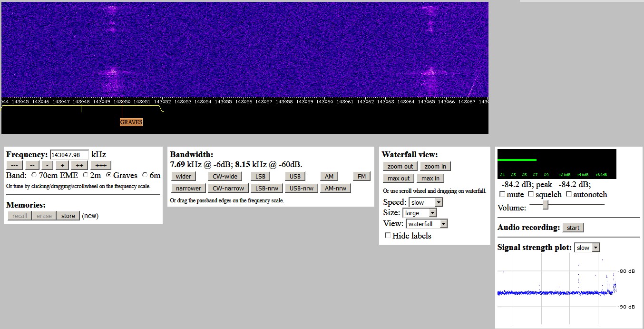Select AM mode
The height and width of the screenshot is (329, 644).
[329, 176]
